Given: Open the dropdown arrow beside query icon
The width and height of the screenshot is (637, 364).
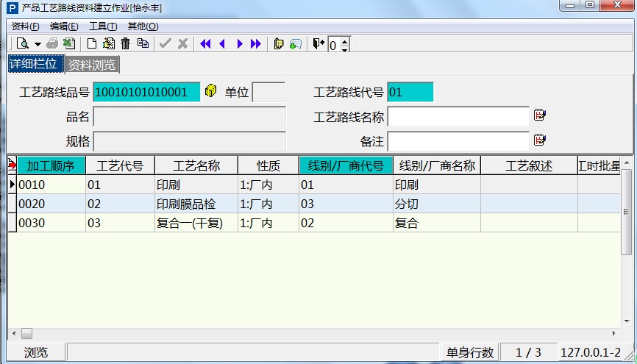Looking at the screenshot, I should [x=38, y=44].
